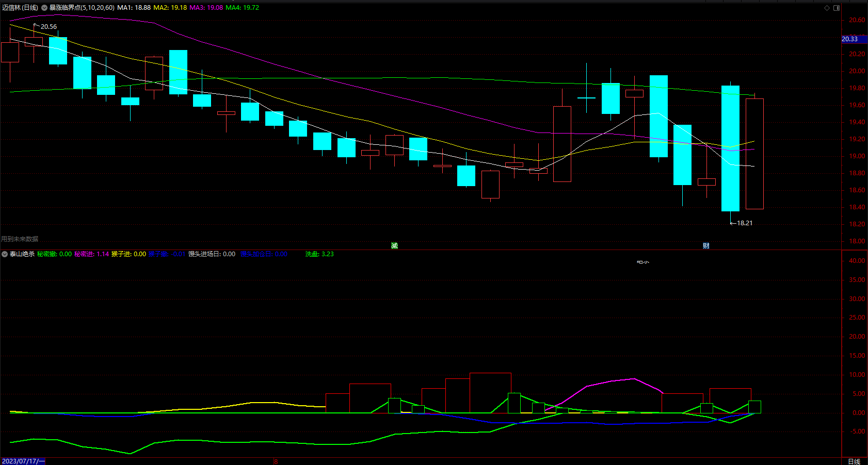
Task: Click the 秘密撤: 0.00 indicator value
Action: point(55,254)
